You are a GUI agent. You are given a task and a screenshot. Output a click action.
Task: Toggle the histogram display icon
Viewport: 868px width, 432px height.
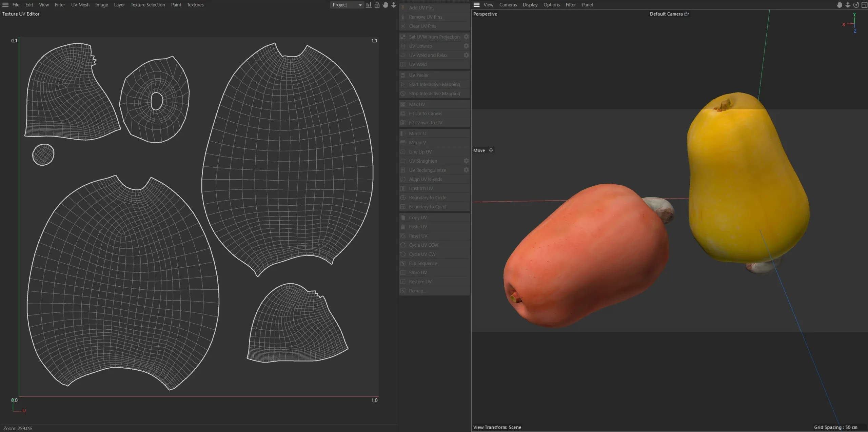pos(369,5)
